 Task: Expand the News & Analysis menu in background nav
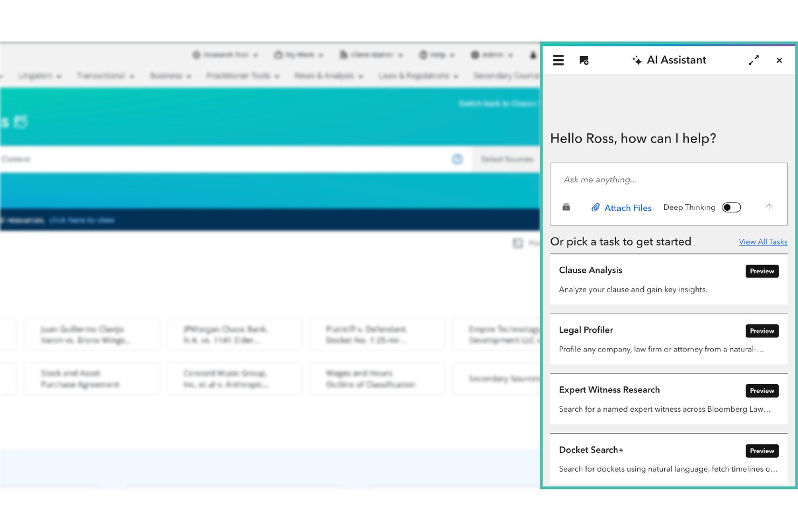click(329, 76)
